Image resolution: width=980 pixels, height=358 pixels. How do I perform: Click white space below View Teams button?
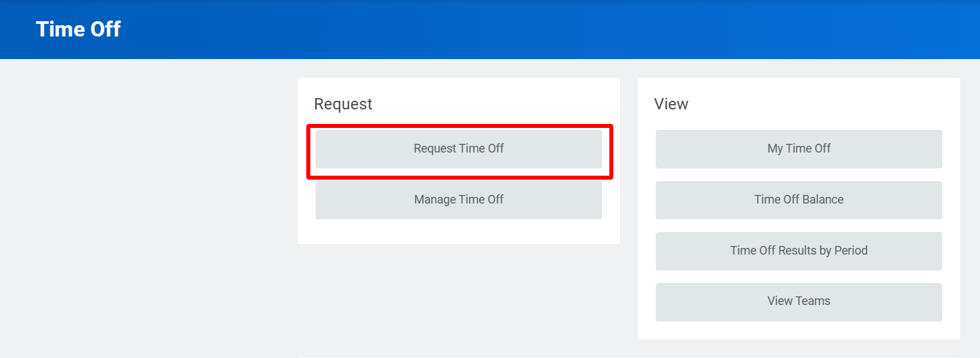coord(798,330)
